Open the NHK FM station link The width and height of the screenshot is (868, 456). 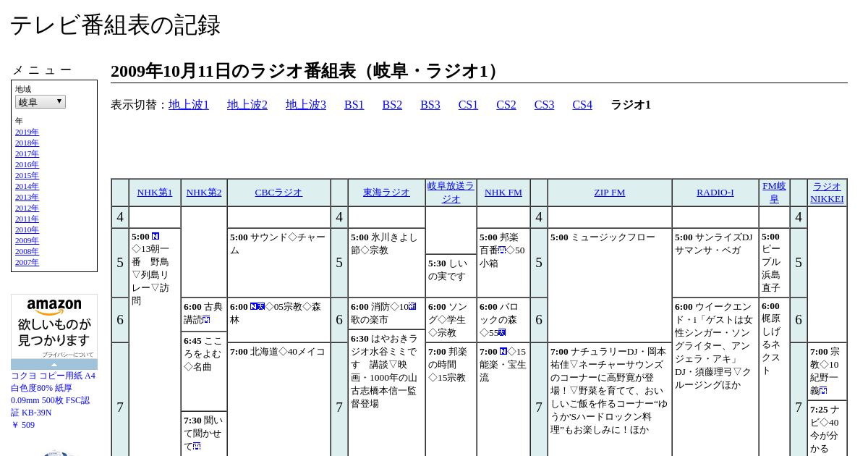tap(503, 193)
